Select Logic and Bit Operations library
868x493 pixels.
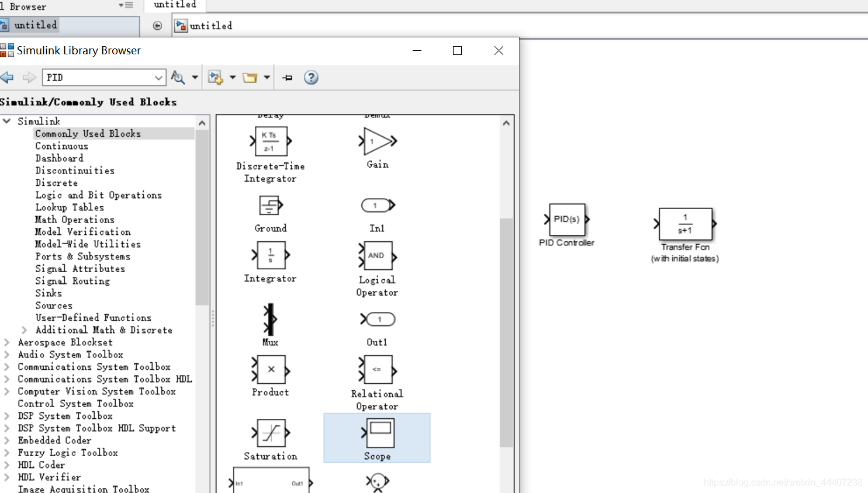click(99, 195)
